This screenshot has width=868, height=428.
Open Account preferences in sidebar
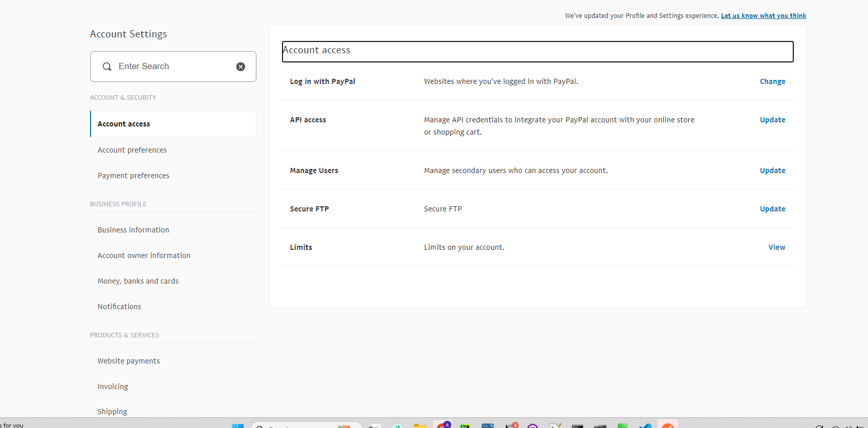tap(132, 150)
